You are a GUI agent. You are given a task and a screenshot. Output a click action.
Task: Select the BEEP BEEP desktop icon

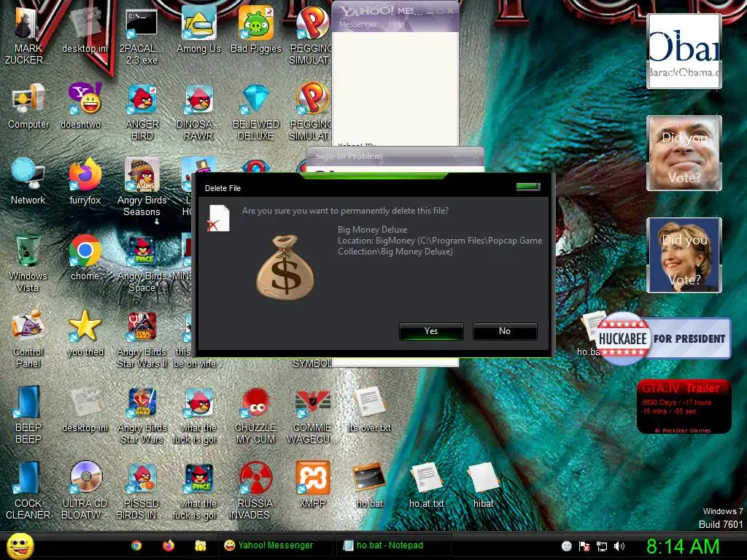[x=28, y=414]
